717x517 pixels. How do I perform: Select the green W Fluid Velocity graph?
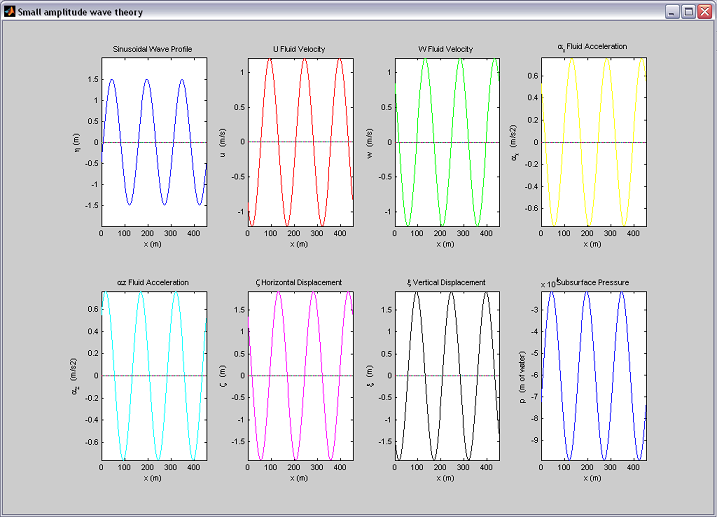pyautogui.click(x=446, y=142)
